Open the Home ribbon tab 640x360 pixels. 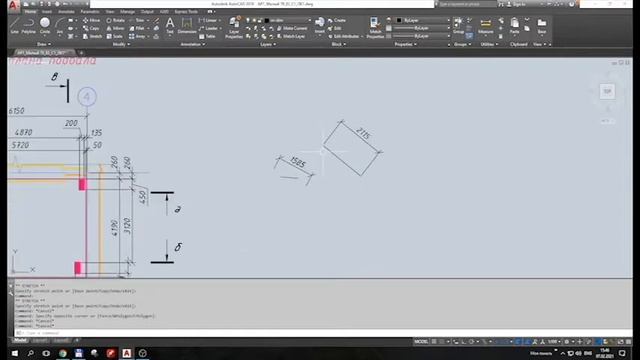click(x=30, y=12)
